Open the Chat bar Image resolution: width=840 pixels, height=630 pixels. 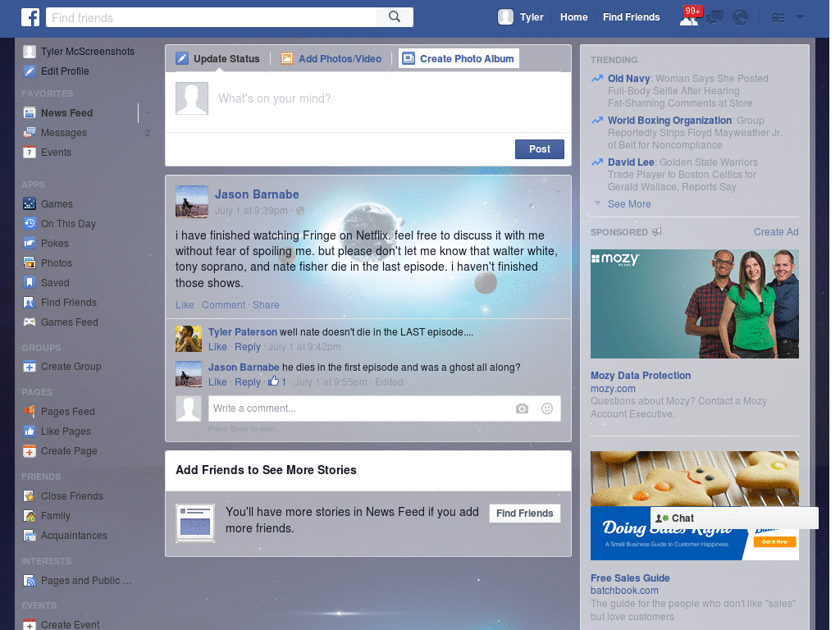(734, 518)
